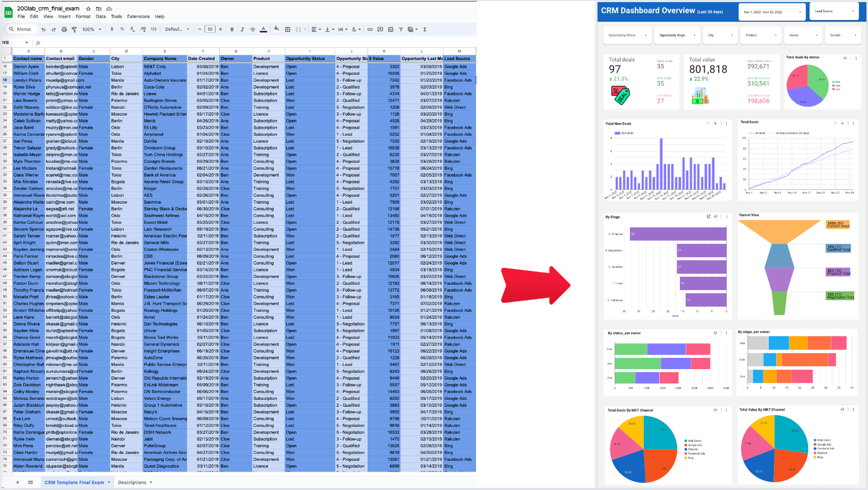This screenshot has height=490, width=868.
Task: Open more number formats 123
Action: (154, 29)
